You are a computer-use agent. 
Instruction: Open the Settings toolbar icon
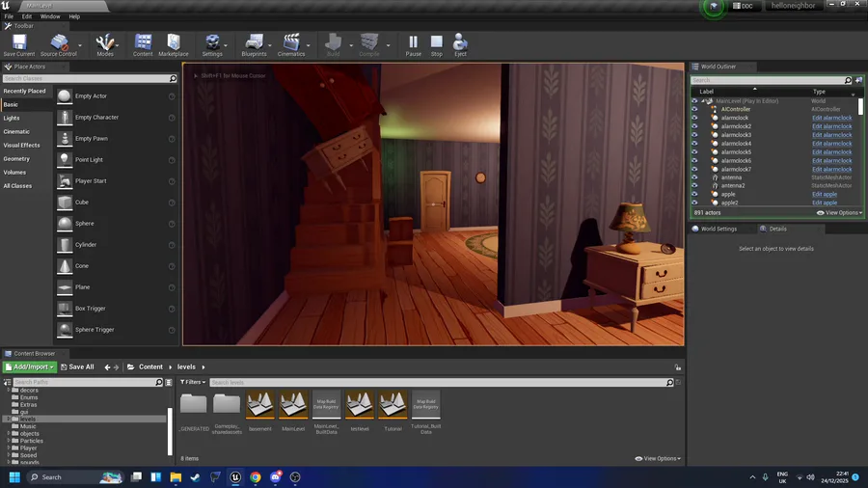coord(212,42)
